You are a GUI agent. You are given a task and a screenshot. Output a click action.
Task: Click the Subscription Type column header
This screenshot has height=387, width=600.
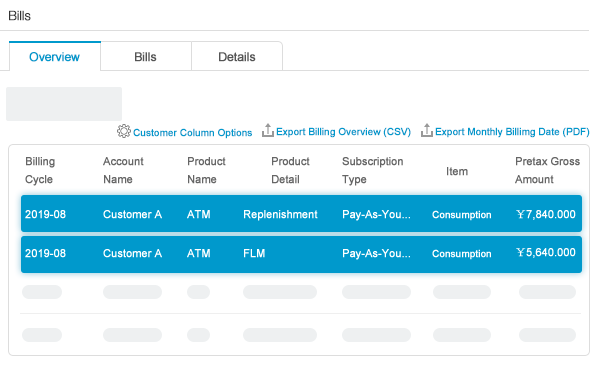(x=372, y=170)
